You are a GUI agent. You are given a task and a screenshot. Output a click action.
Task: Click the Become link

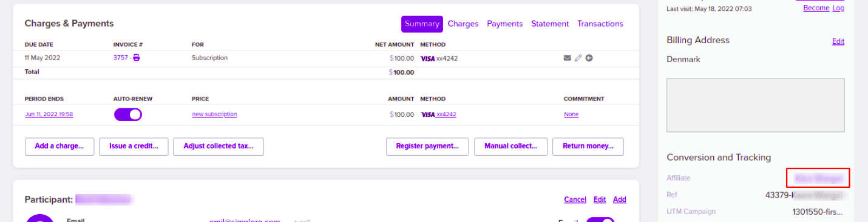pyautogui.click(x=816, y=8)
